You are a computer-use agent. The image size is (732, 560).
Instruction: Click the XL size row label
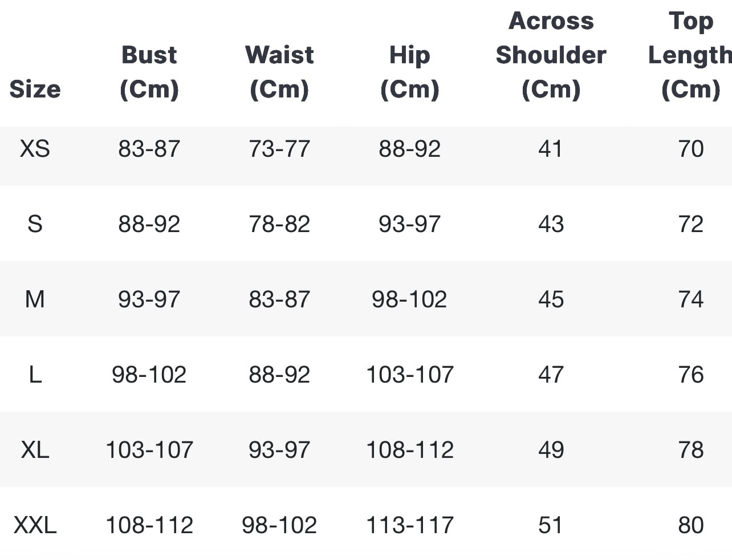pyautogui.click(x=35, y=450)
